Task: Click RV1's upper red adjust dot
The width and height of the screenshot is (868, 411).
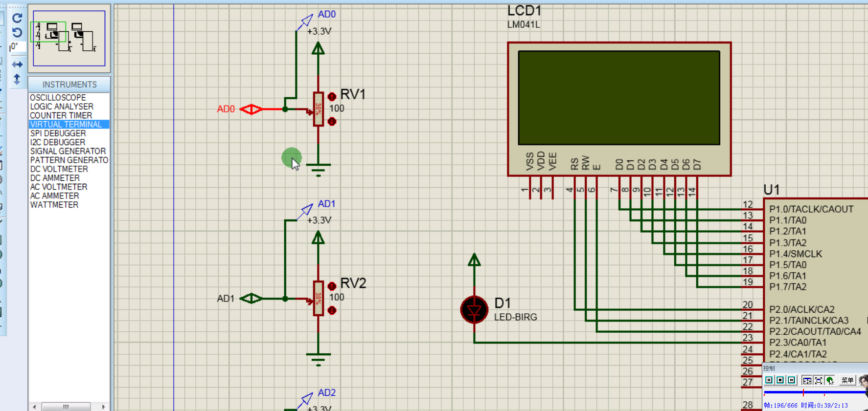Action: (x=332, y=97)
